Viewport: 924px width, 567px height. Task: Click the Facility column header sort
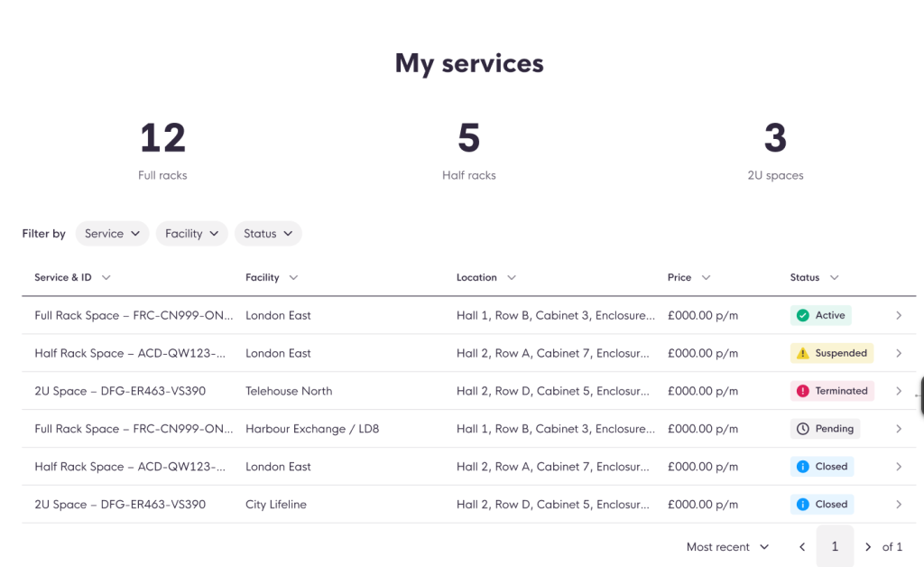[271, 277]
